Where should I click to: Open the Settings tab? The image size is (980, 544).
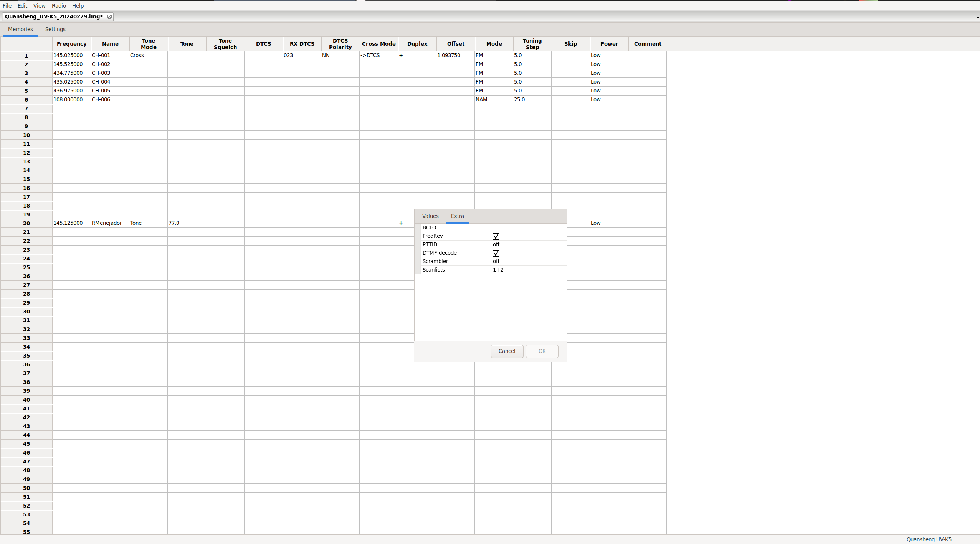click(x=55, y=29)
